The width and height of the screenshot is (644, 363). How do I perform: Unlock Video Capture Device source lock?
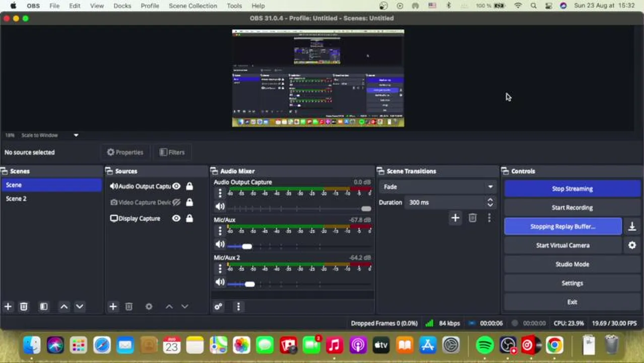[x=189, y=202]
